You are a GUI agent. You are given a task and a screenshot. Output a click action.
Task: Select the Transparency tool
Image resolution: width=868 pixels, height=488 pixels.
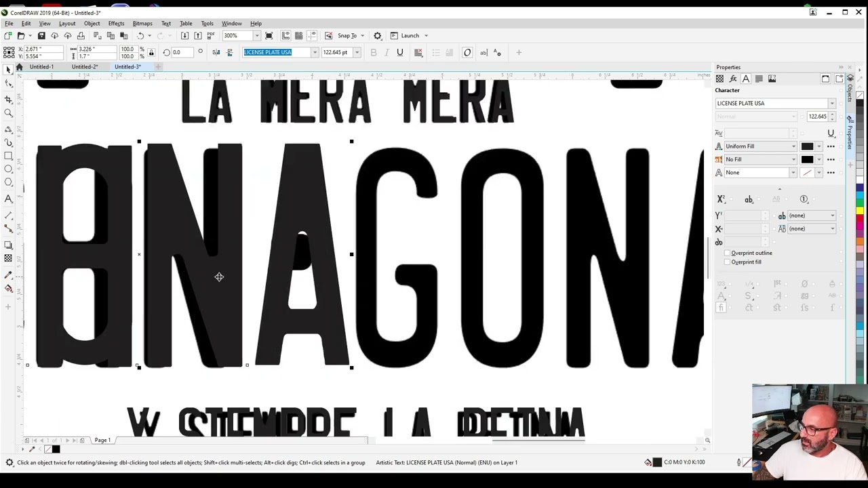click(8, 258)
